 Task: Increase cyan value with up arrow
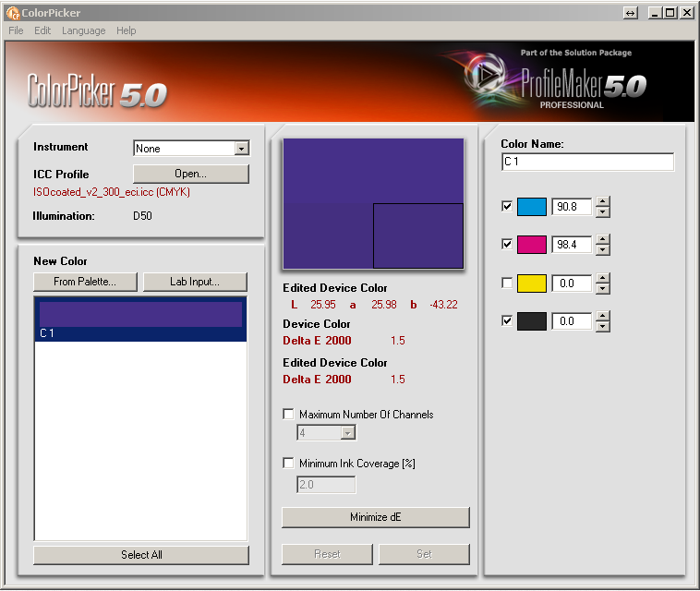pyautogui.click(x=603, y=201)
